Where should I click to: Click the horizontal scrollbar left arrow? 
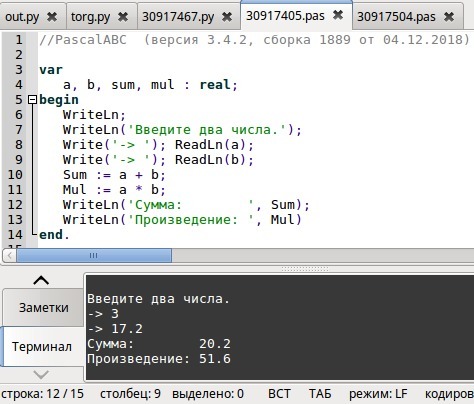click(10, 256)
